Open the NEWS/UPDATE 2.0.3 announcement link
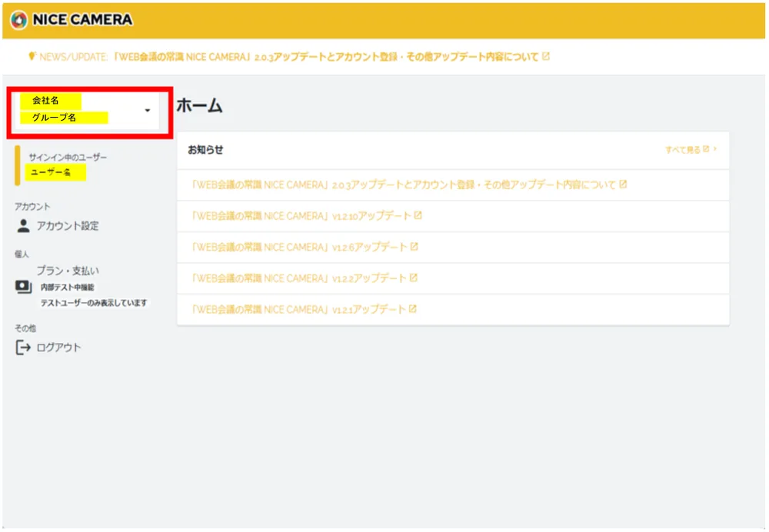 point(326,57)
